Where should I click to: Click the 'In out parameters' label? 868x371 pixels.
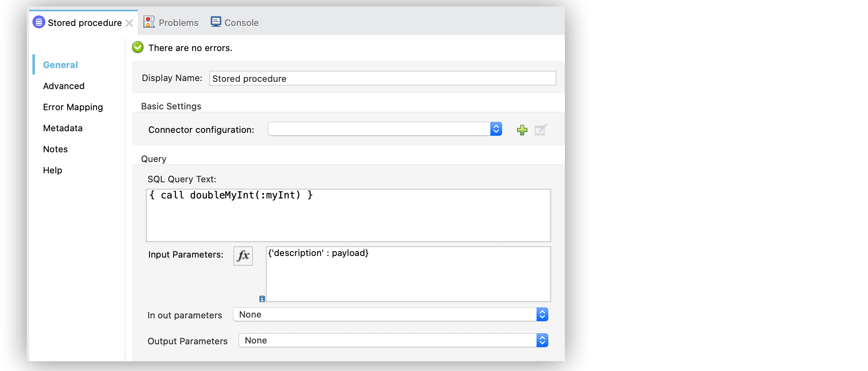coord(185,315)
